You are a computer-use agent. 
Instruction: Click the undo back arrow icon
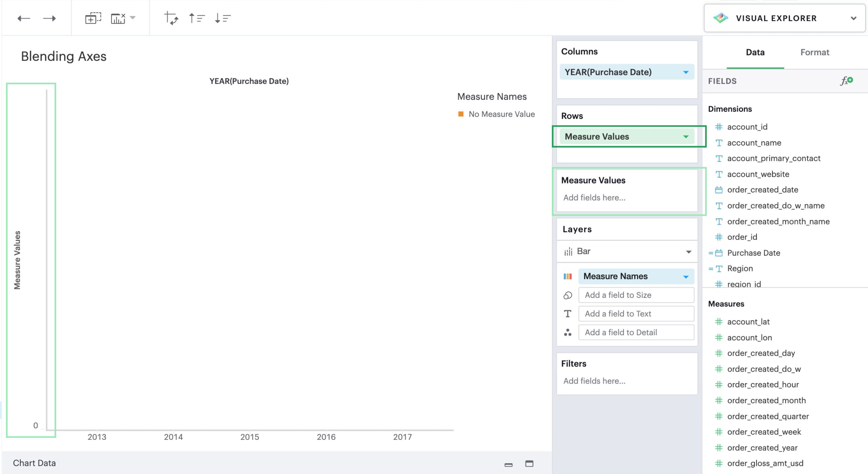(x=24, y=18)
